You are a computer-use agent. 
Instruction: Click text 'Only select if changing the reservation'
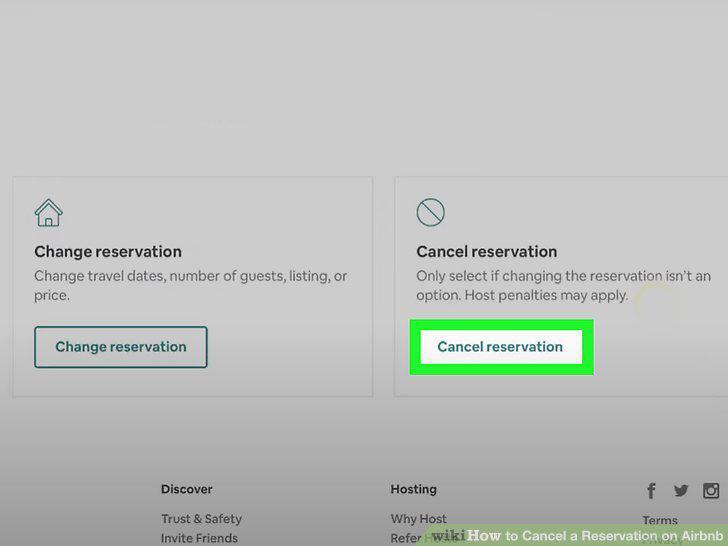coord(539,276)
